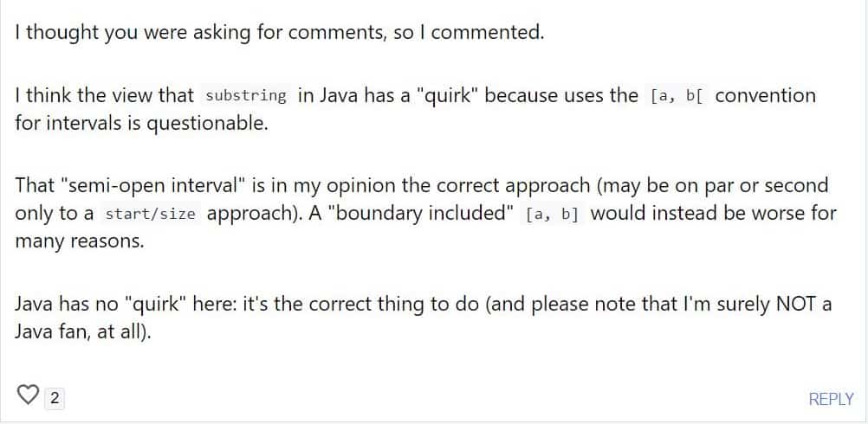Click the sentence starting 'I thought you were asking'
This screenshot has height=424, width=868.
pos(281,33)
